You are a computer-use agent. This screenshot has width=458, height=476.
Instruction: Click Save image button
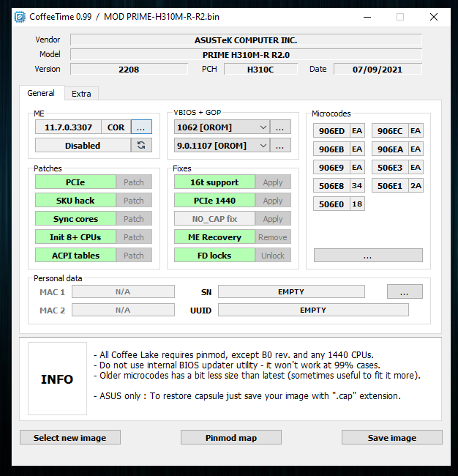tap(392, 437)
